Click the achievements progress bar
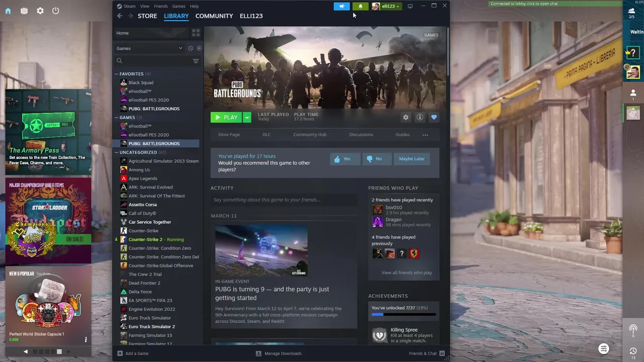 (404, 314)
